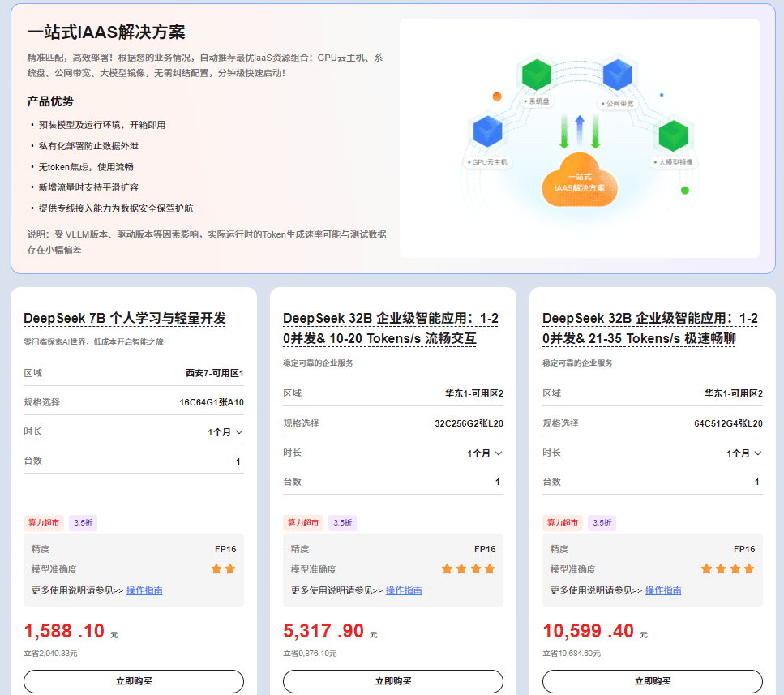Click the blue GPU云主机 cube icon
Image resolution: width=784 pixels, height=695 pixels.
[x=487, y=131]
